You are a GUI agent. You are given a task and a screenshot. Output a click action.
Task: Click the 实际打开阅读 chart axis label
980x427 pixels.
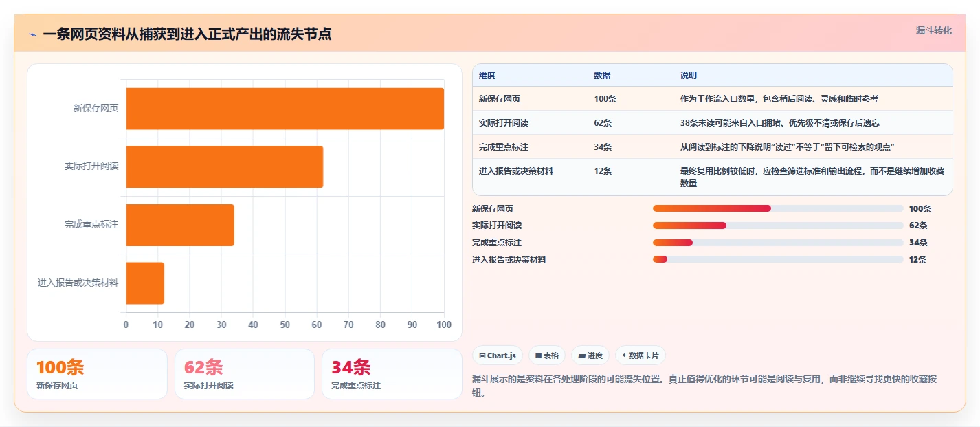point(91,166)
